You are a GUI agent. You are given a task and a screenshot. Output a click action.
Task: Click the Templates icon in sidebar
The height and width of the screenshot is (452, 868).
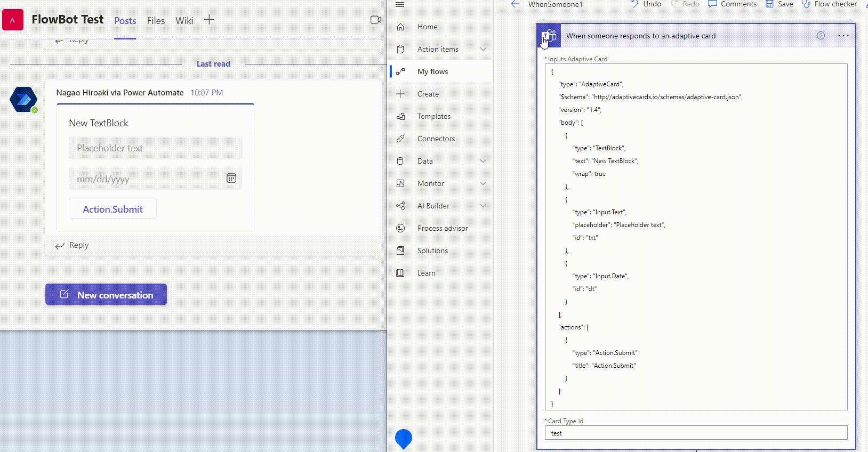point(400,116)
